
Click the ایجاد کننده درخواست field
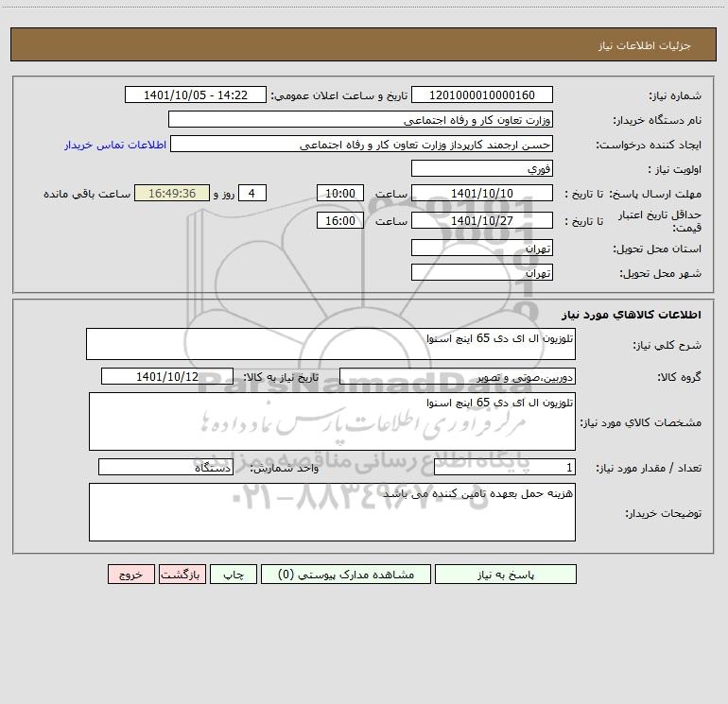pyautogui.click(x=362, y=144)
